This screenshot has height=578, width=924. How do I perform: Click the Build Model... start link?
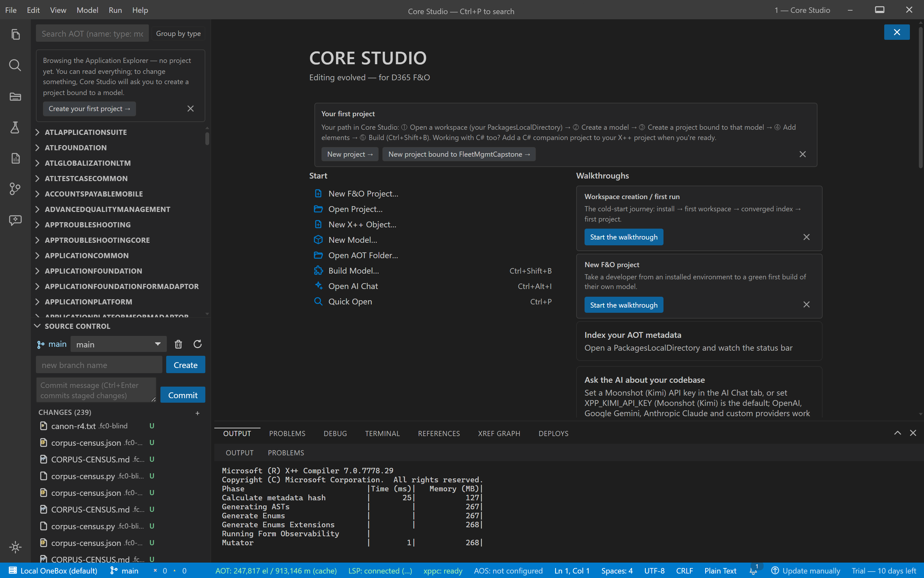(x=354, y=271)
